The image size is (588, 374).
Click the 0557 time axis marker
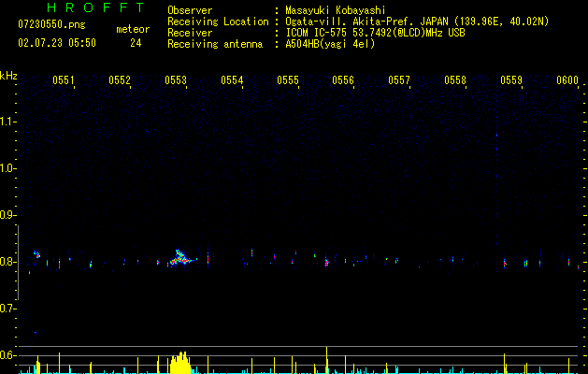399,79
